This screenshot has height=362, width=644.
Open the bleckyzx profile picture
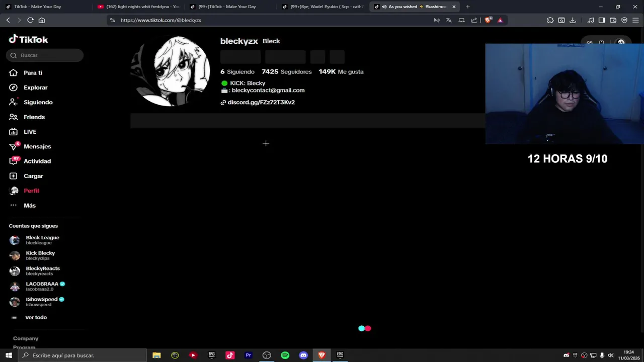[170, 71]
